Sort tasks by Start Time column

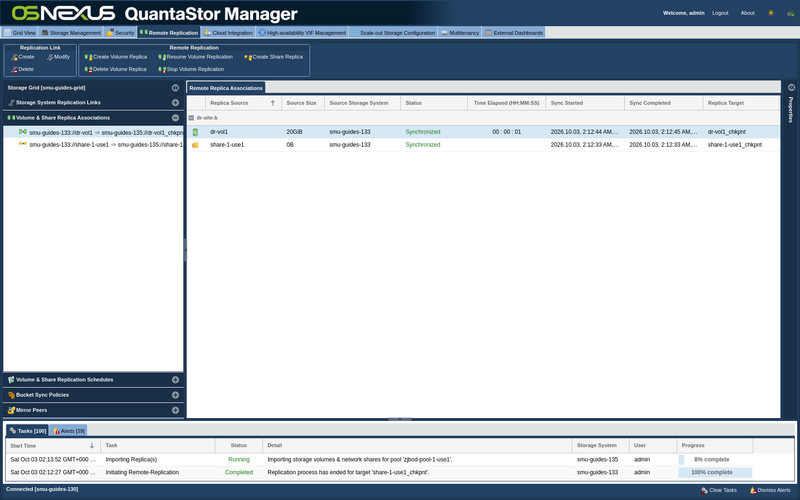tap(53, 445)
